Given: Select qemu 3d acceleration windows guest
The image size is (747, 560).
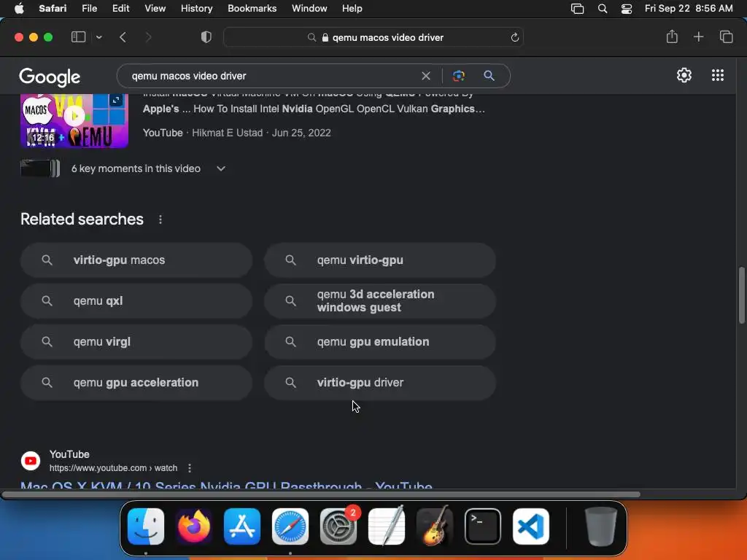Looking at the screenshot, I should [380, 301].
